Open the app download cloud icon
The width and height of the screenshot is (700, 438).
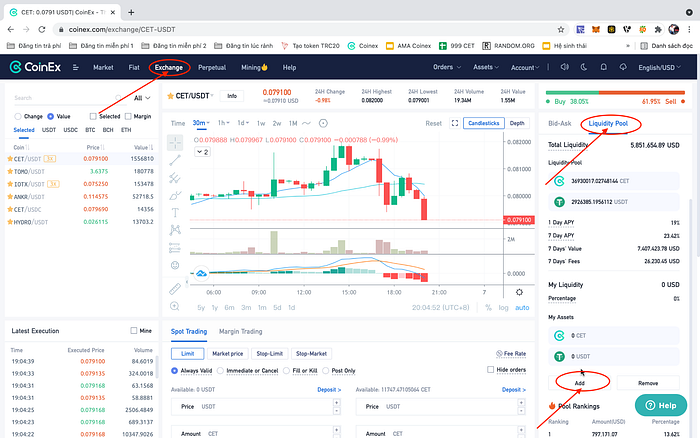[623, 67]
